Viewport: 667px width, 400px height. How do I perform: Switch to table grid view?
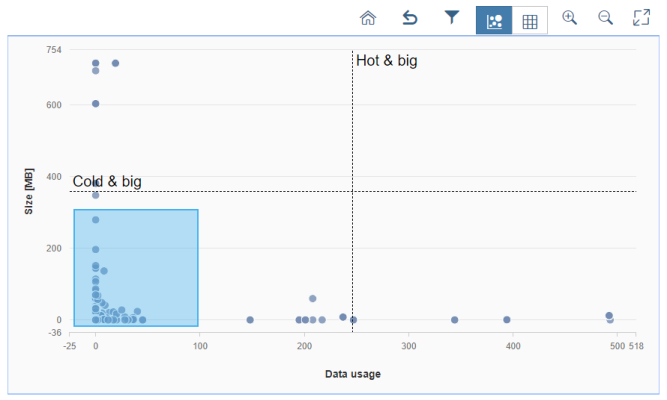pos(530,20)
